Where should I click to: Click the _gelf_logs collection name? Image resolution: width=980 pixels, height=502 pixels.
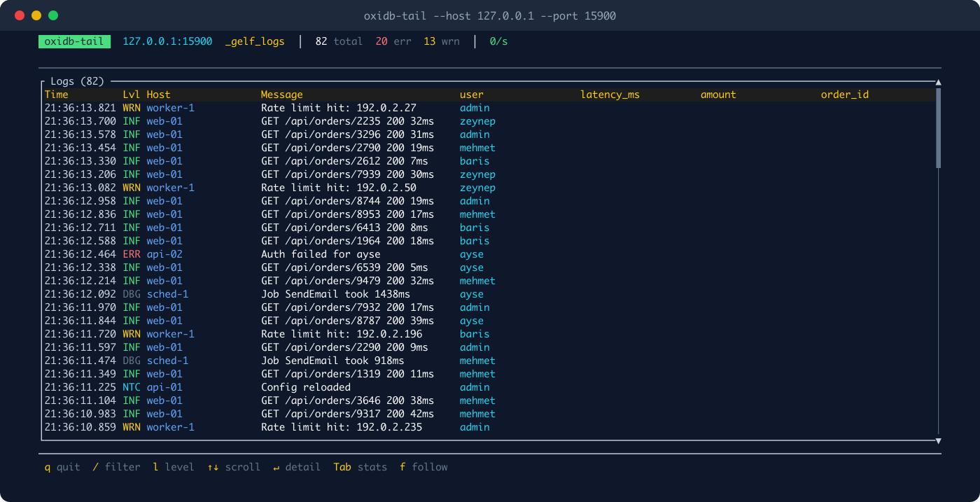[255, 41]
